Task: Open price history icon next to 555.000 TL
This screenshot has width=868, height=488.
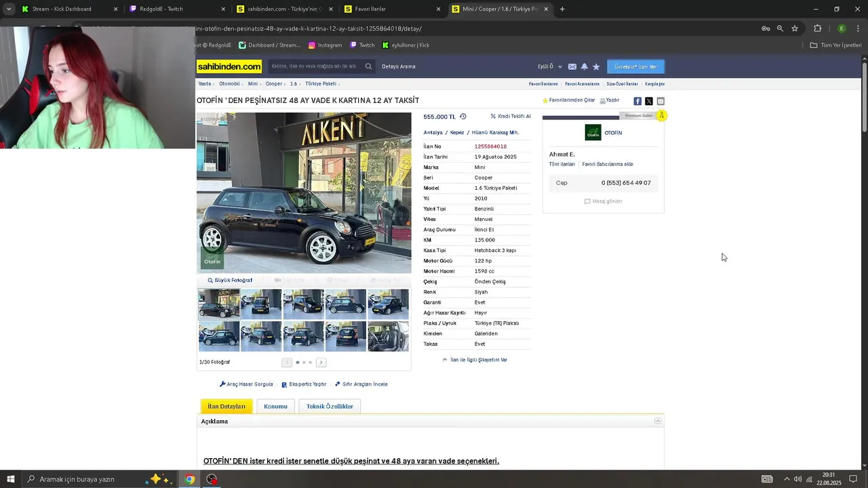Action: 463,117
